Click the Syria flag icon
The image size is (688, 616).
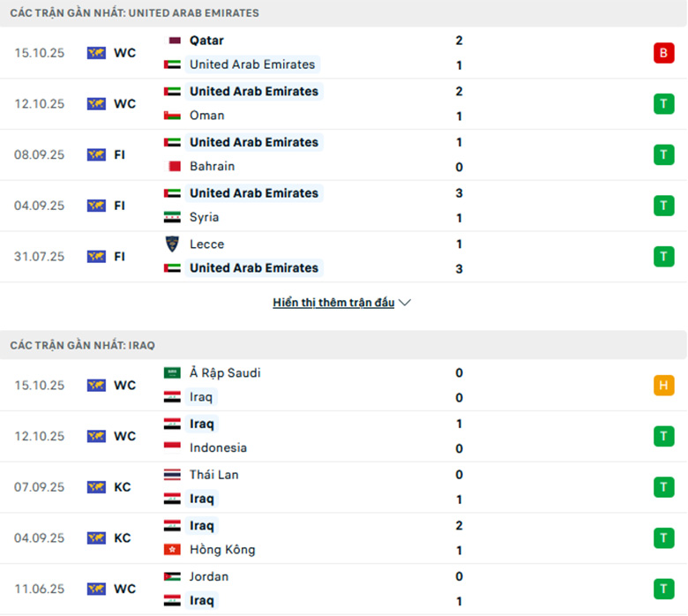click(x=173, y=217)
